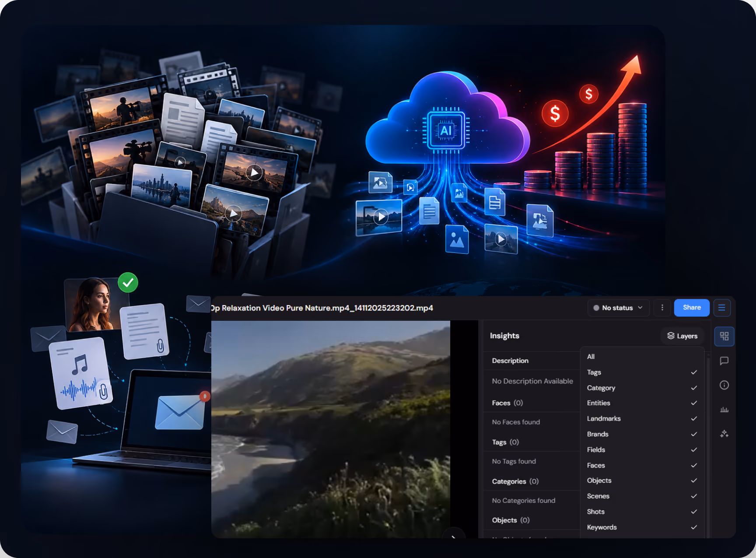Toggle the Brands layer checkmark
The height and width of the screenshot is (558, 756).
click(x=694, y=434)
